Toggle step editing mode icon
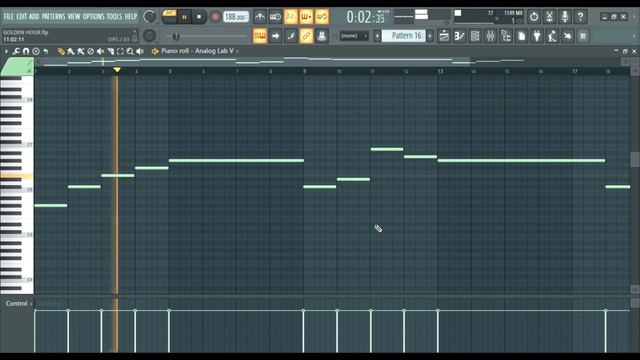640x360 pixels. click(291, 36)
